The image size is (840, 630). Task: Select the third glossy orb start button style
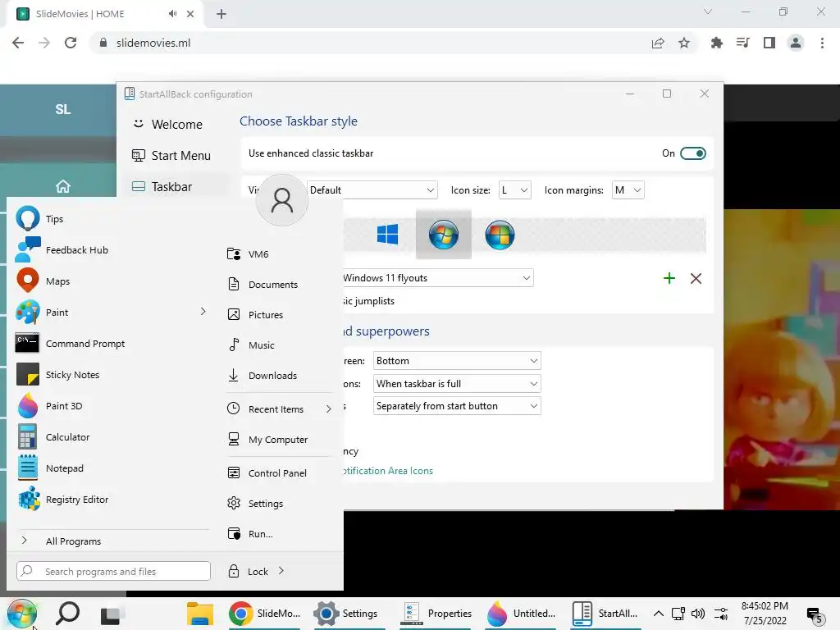500,235
